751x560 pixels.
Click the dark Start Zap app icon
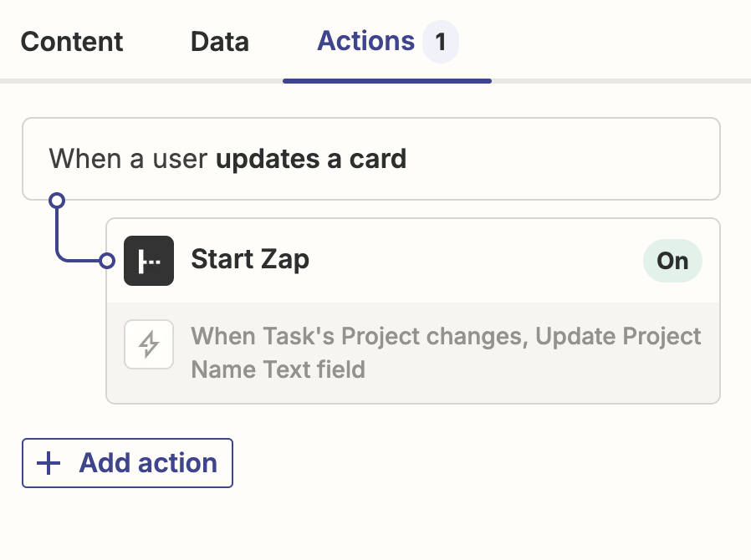click(x=149, y=261)
